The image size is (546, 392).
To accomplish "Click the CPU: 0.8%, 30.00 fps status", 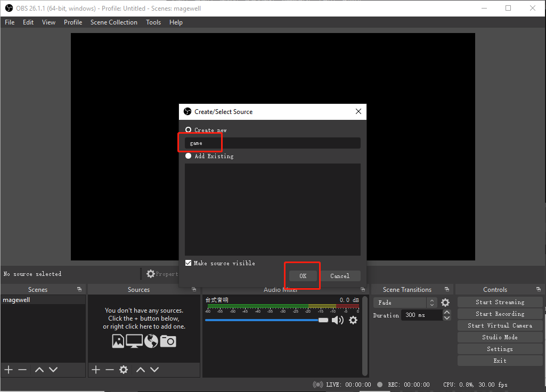I will [475, 385].
